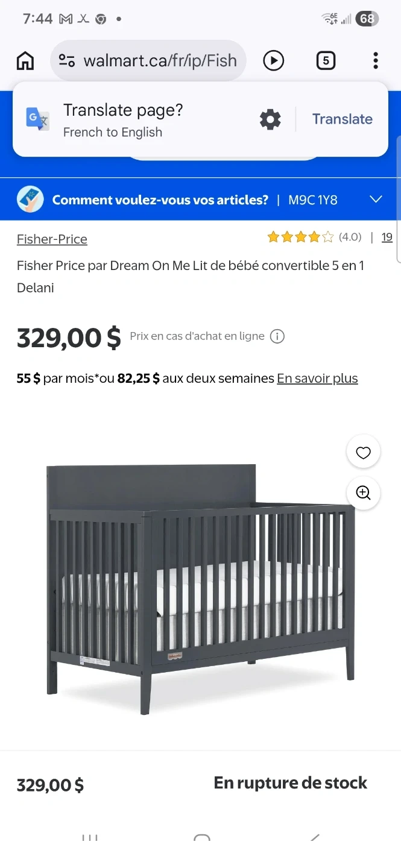Tap the Chrome home icon

[x=25, y=60]
